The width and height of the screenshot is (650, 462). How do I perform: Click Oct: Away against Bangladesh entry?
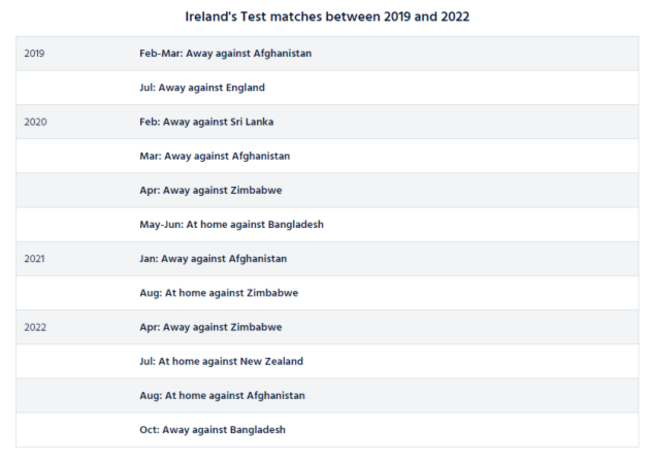pos(212,429)
